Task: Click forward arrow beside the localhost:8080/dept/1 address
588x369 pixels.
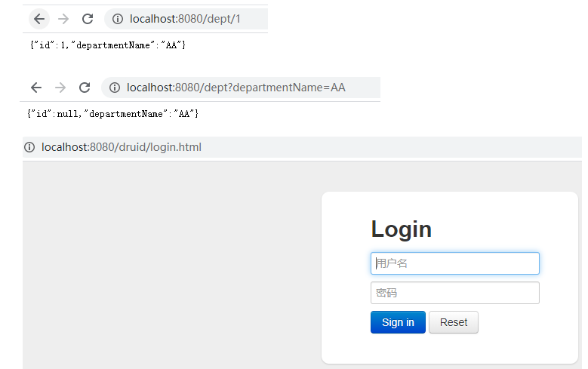Action: click(x=63, y=19)
